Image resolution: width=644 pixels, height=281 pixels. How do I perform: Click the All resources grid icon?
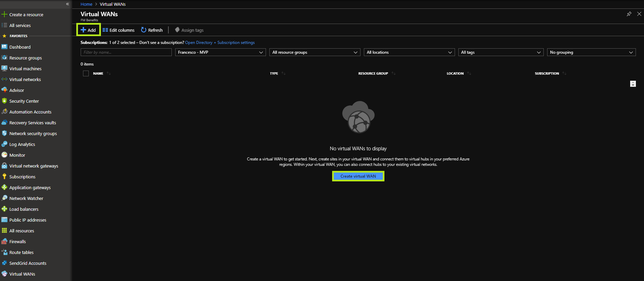[4, 231]
